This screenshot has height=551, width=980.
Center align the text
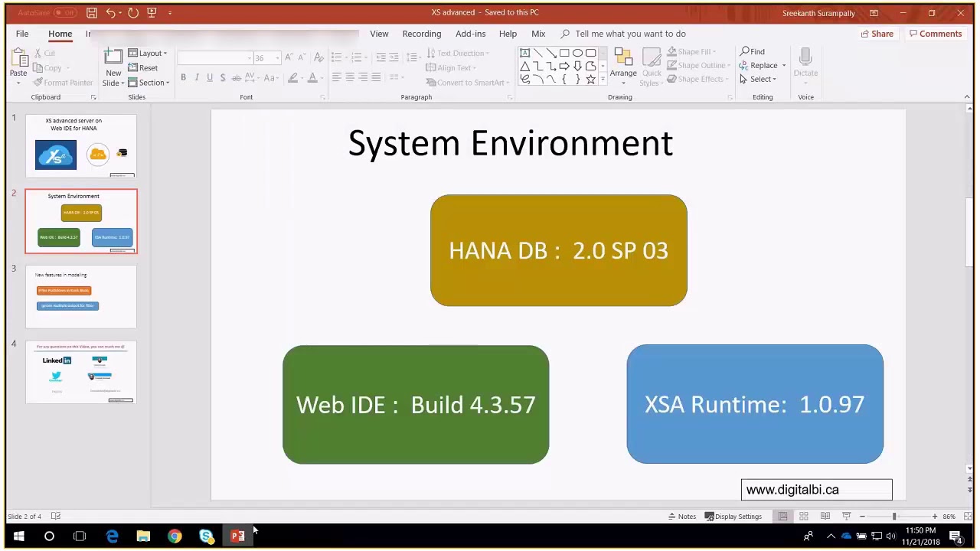[349, 77]
